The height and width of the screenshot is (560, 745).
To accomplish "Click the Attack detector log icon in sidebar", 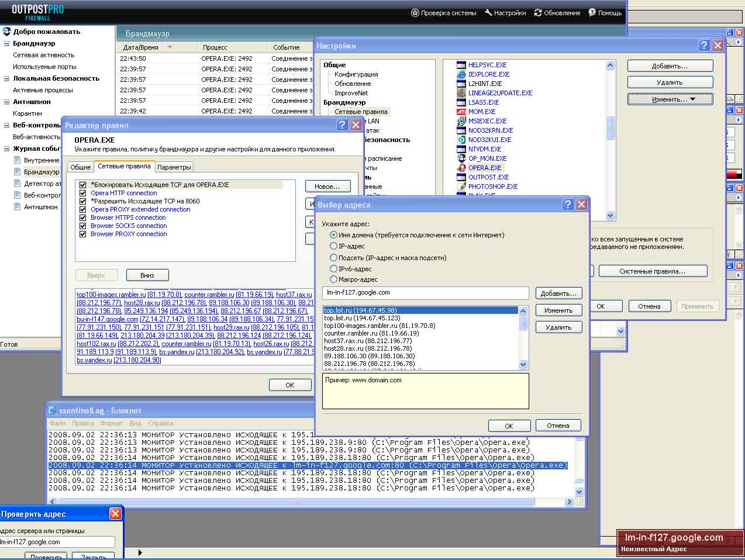I will point(17,184).
